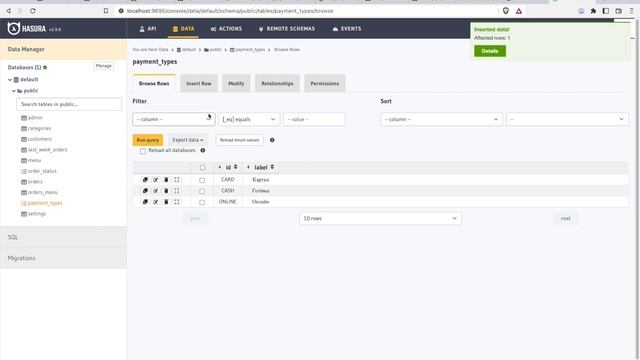
Task: Open browser main menu icon
Action: (x=631, y=11)
